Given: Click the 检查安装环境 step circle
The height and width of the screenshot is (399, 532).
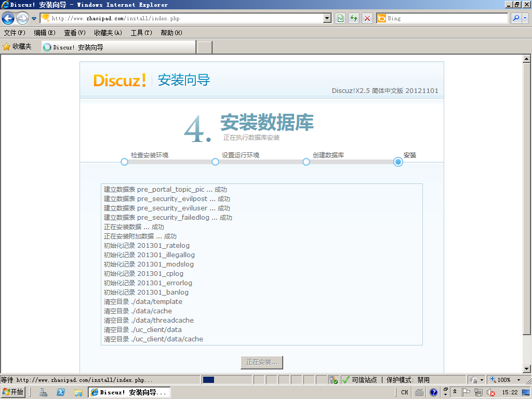Looking at the screenshot, I should [x=124, y=162].
